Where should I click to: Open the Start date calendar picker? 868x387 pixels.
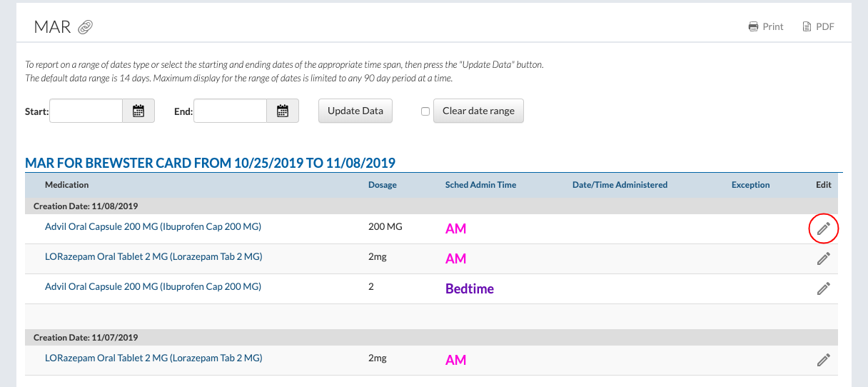click(x=138, y=111)
